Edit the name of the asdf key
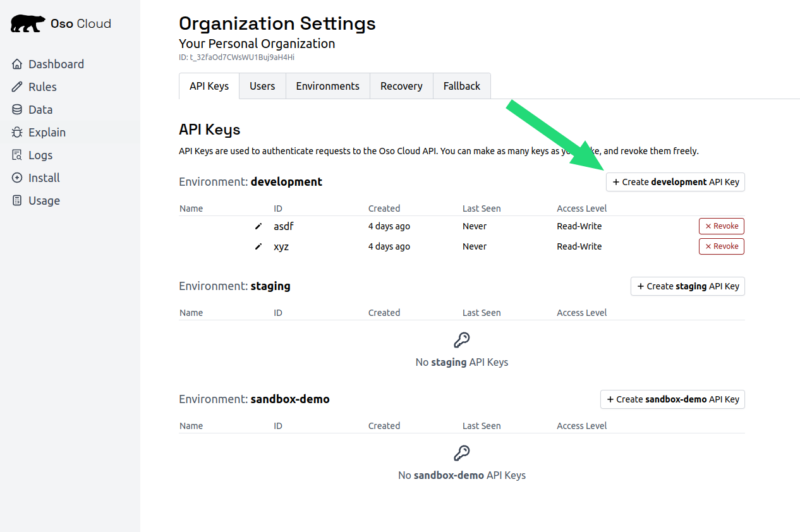 (258, 226)
